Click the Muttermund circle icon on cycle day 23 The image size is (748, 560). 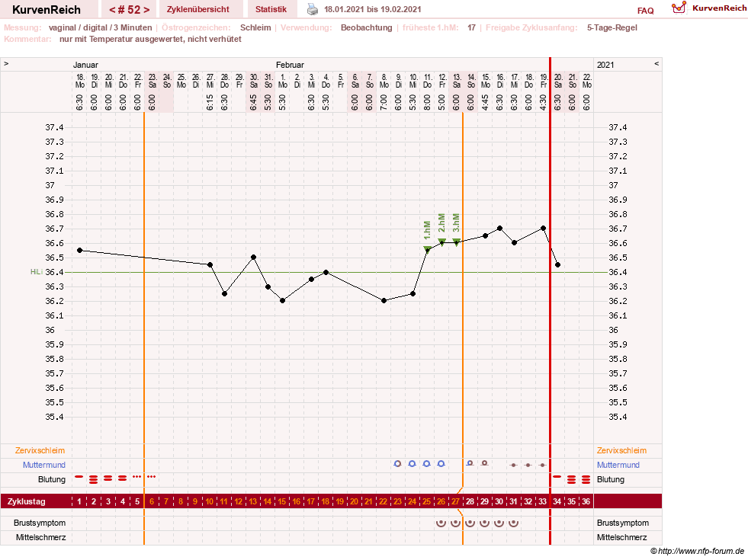[x=398, y=464]
